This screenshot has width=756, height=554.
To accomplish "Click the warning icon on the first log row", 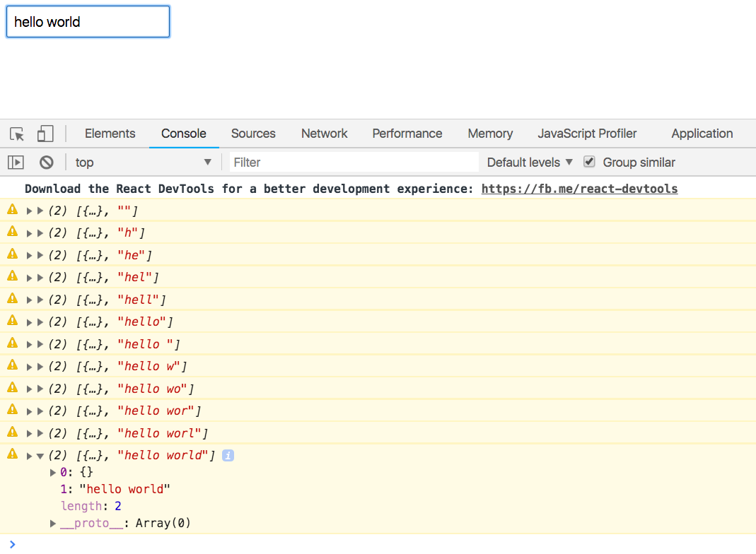I will click(11, 211).
